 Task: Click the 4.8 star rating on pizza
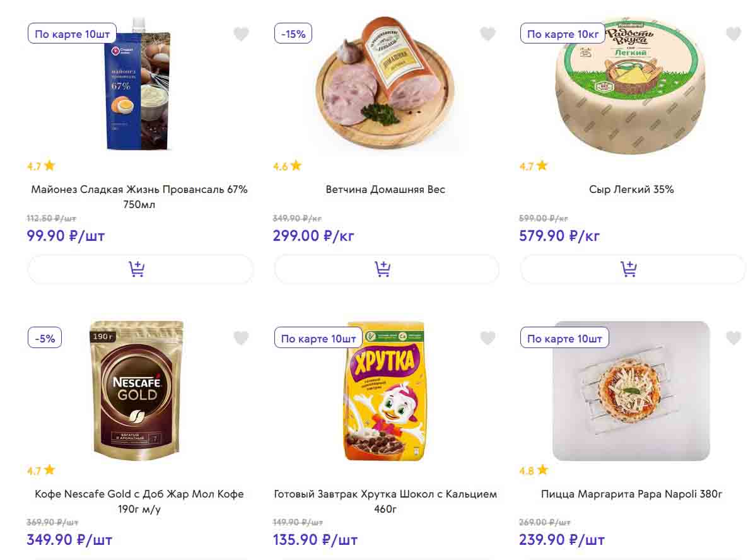[x=534, y=470]
